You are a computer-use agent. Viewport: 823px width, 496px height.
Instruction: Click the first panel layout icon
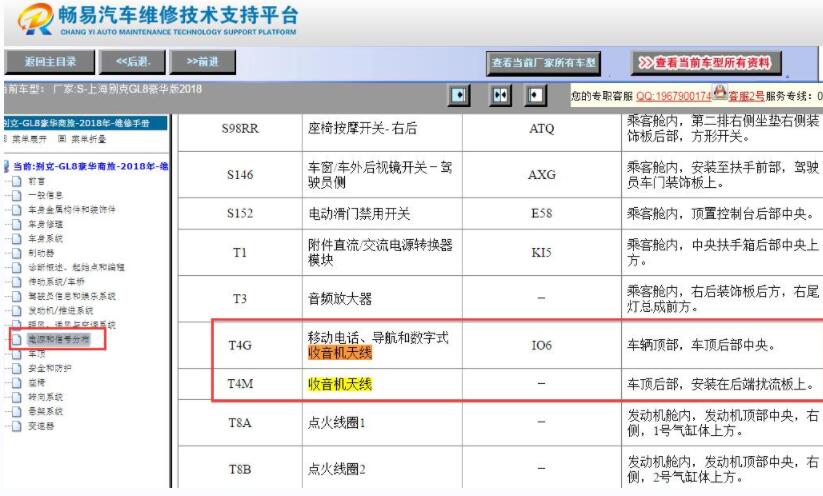pos(458,95)
